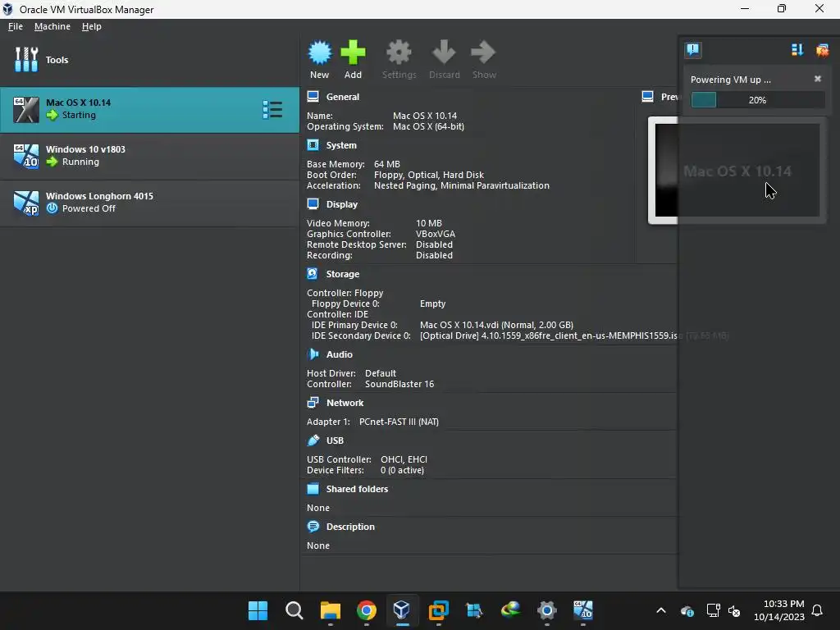
Task: Show hidden tray icons chevron
Action: [x=661, y=610]
